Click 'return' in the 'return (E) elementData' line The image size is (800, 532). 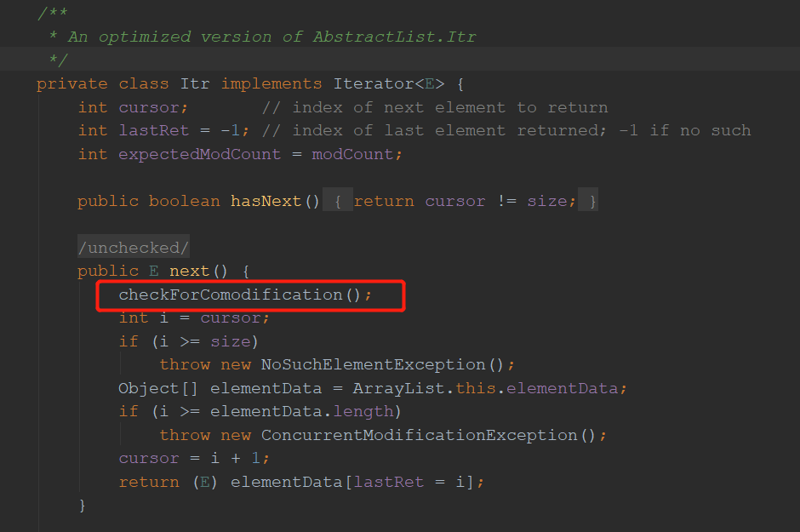pyautogui.click(x=148, y=482)
